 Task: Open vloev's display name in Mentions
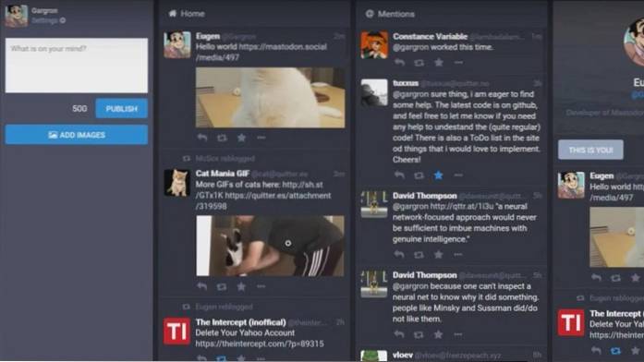click(403, 355)
